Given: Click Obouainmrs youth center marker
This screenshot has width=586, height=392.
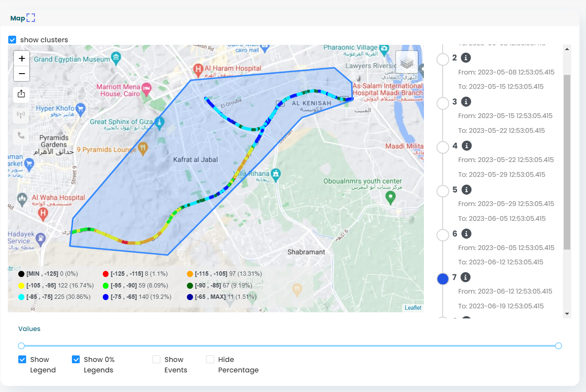Looking at the screenshot, I should (390, 197).
